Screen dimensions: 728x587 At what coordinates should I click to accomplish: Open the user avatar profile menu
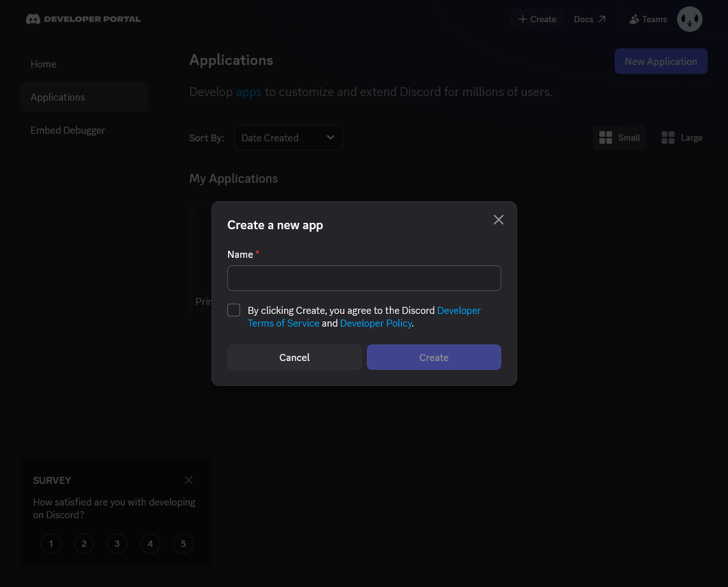click(689, 20)
